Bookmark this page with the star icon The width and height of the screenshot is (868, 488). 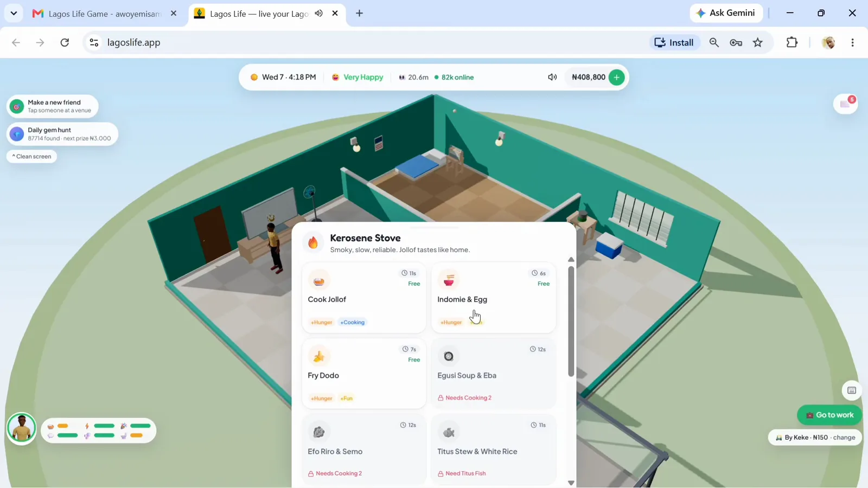click(x=758, y=42)
